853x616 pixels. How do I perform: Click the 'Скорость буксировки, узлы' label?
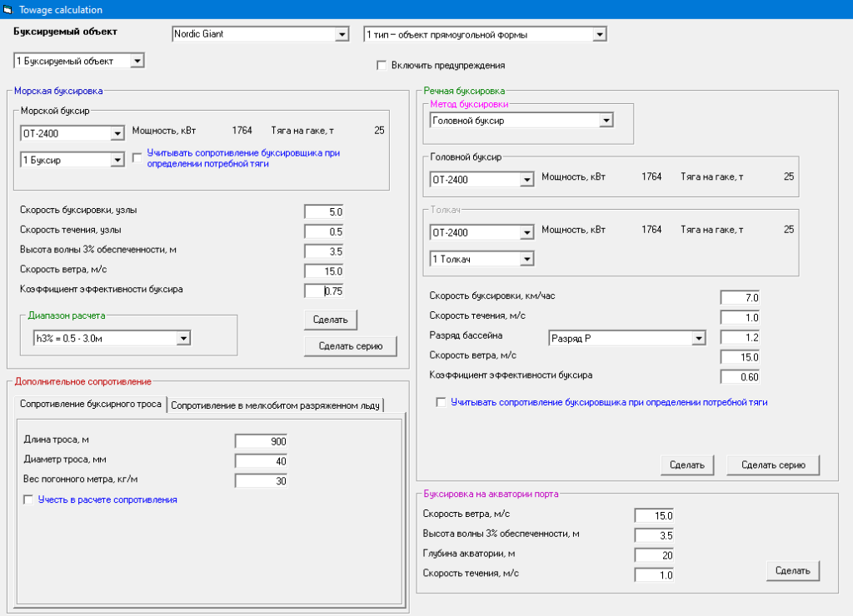pos(78,210)
